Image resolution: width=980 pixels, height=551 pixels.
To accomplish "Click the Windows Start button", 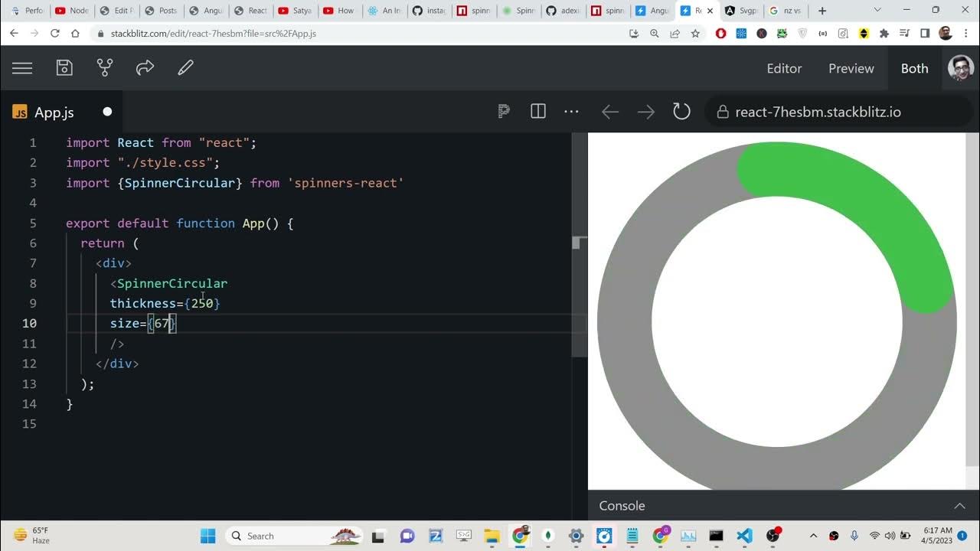I will pyautogui.click(x=207, y=536).
